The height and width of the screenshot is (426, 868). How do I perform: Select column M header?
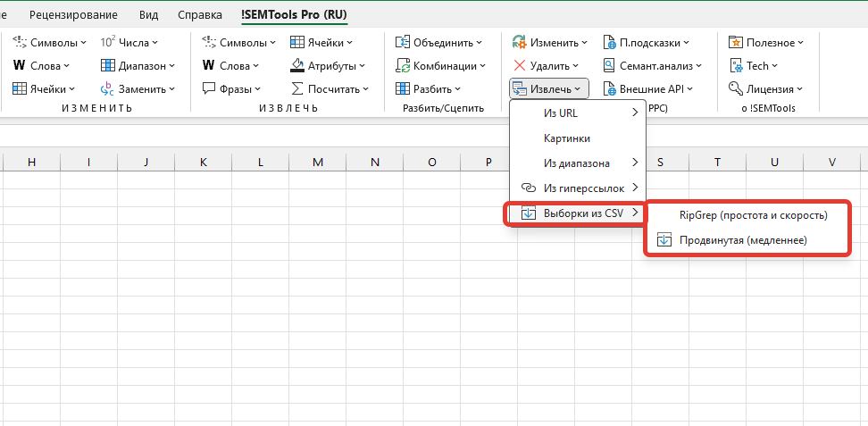pos(318,162)
